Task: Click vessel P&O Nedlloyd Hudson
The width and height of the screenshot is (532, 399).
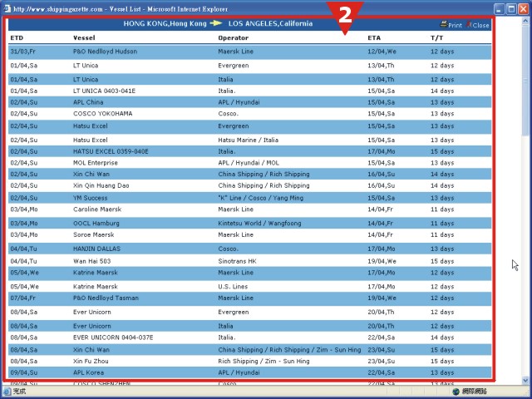Action: pyautogui.click(x=106, y=52)
